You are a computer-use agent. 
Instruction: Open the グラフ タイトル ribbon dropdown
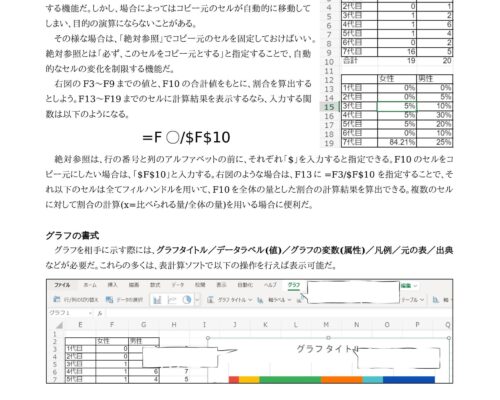click(229, 300)
